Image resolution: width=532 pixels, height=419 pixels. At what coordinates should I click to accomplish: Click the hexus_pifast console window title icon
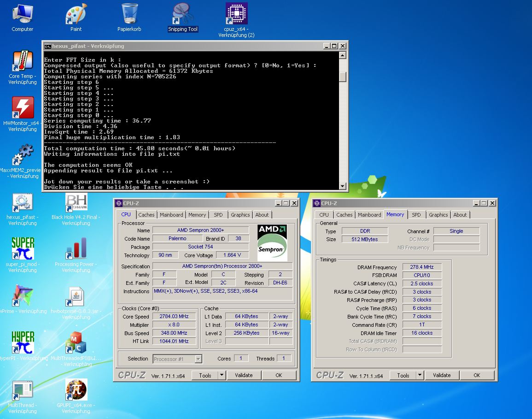[x=48, y=46]
